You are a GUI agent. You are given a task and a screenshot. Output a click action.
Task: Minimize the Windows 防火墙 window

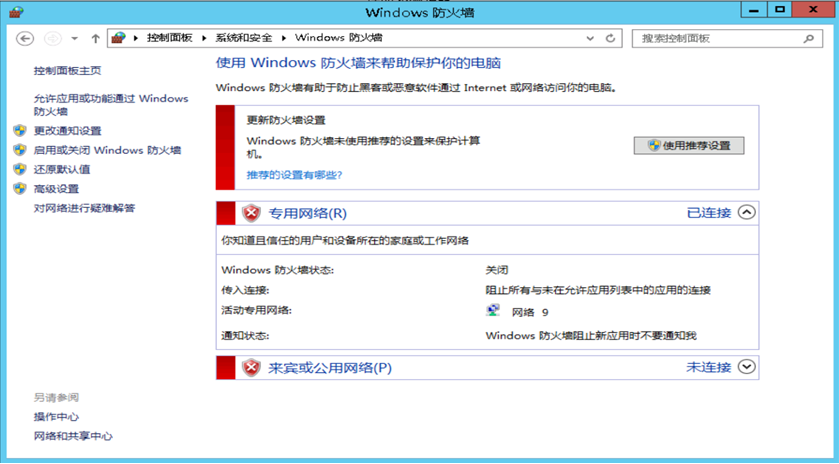pyautogui.click(x=754, y=10)
